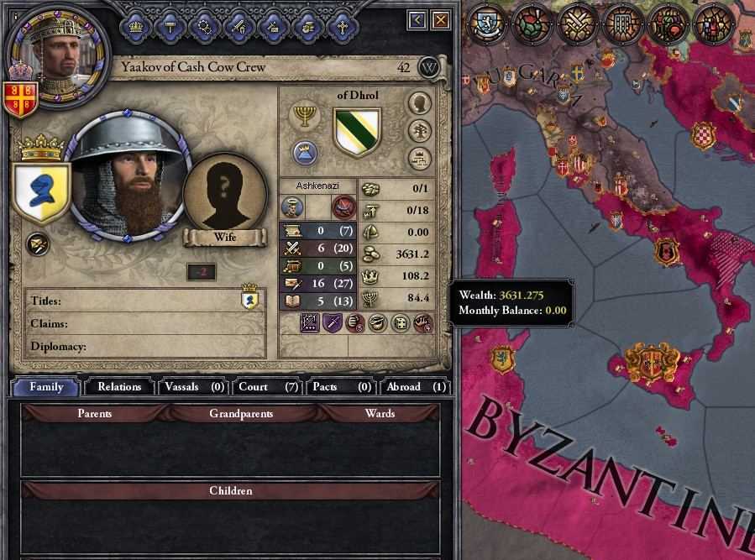
Task: Open the Religion cross icon menu
Action: (342, 27)
